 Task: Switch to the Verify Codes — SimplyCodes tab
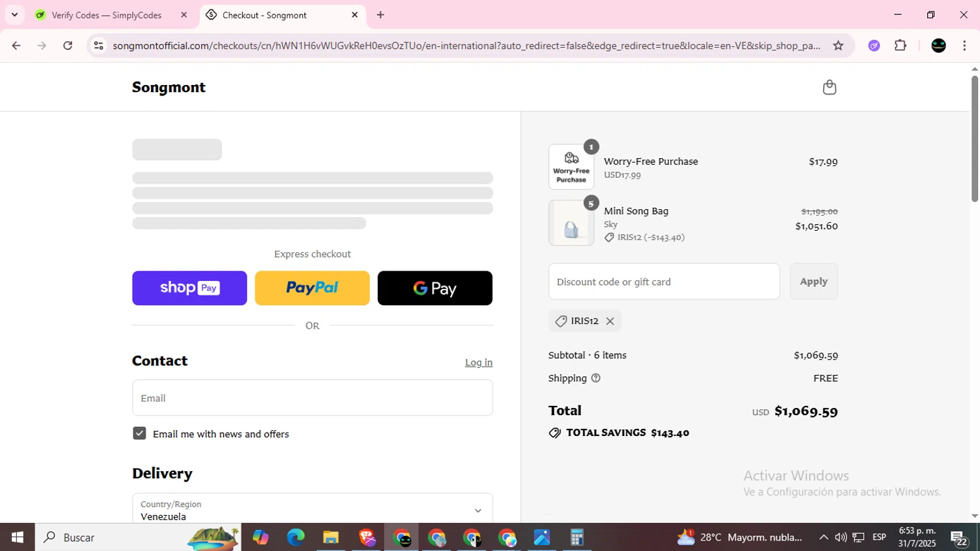106,14
